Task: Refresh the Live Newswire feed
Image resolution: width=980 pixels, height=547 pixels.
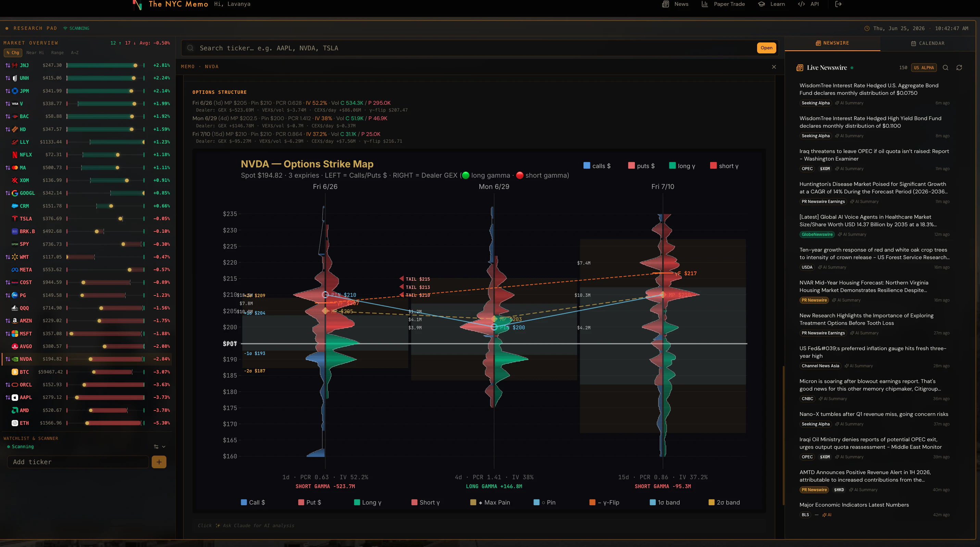Action: coord(959,68)
